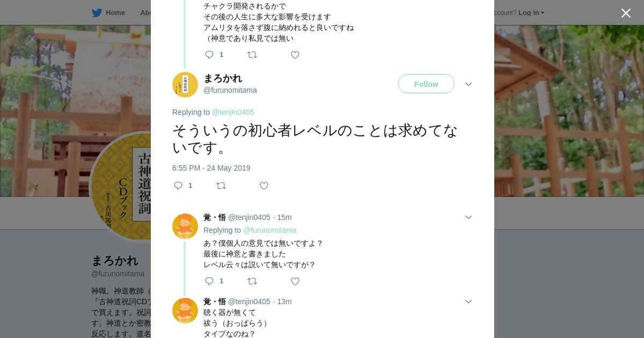Retweet the top チャクラ tweet
The image size is (644, 338).
(x=252, y=55)
